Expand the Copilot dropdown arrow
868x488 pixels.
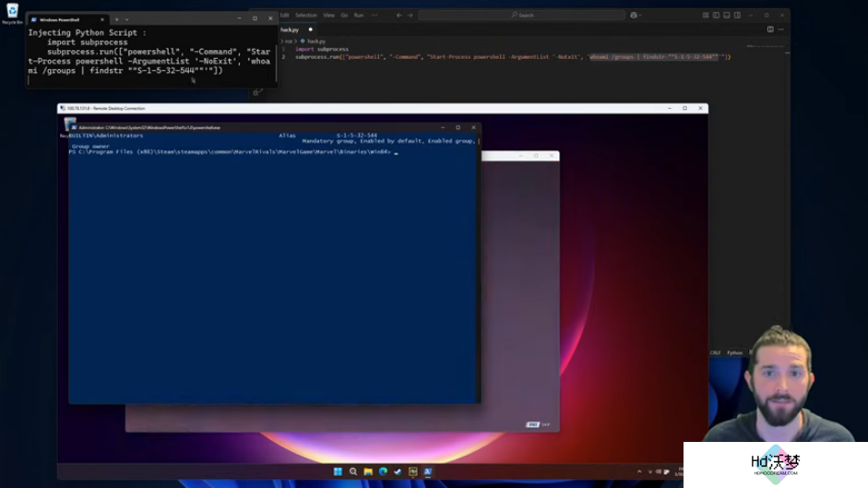coord(640,16)
